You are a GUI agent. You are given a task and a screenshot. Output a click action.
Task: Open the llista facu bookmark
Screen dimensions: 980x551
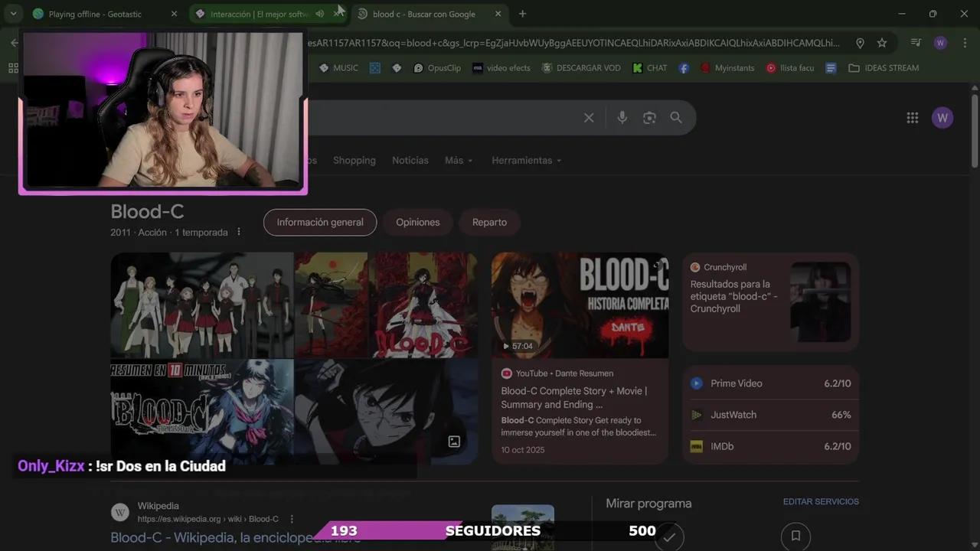pyautogui.click(x=790, y=68)
